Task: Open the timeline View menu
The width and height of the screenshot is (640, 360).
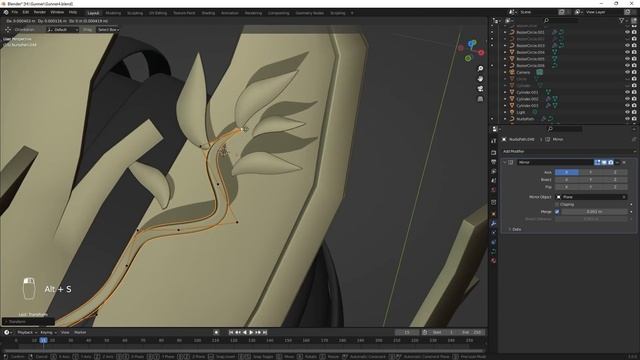Action: point(65,333)
